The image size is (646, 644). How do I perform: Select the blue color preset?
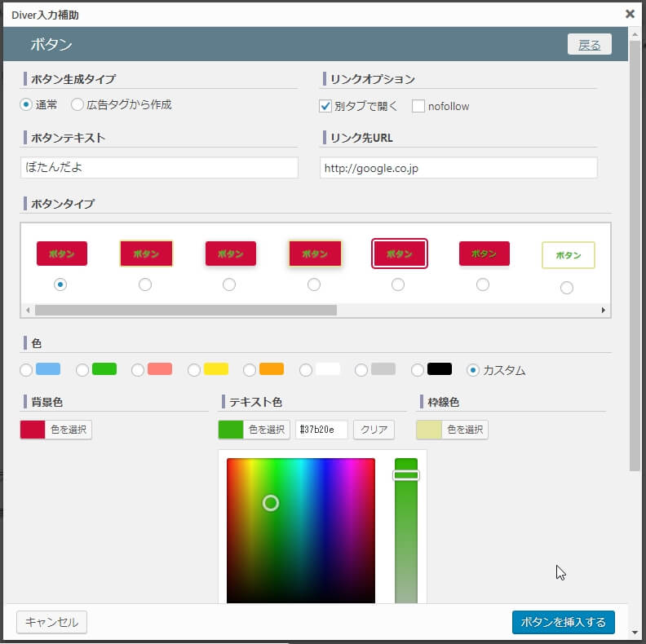click(26, 370)
